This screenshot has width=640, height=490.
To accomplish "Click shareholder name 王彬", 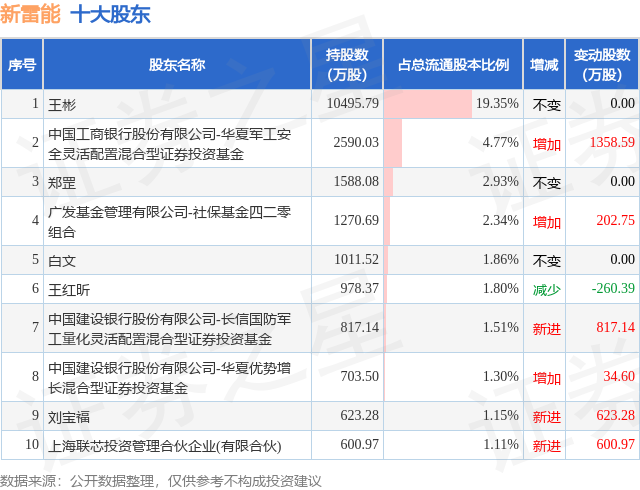I will (62, 105).
